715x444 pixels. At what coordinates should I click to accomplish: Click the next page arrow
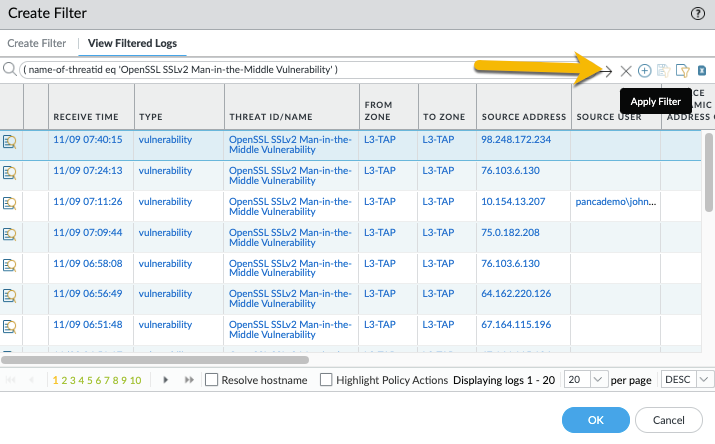[164, 380]
